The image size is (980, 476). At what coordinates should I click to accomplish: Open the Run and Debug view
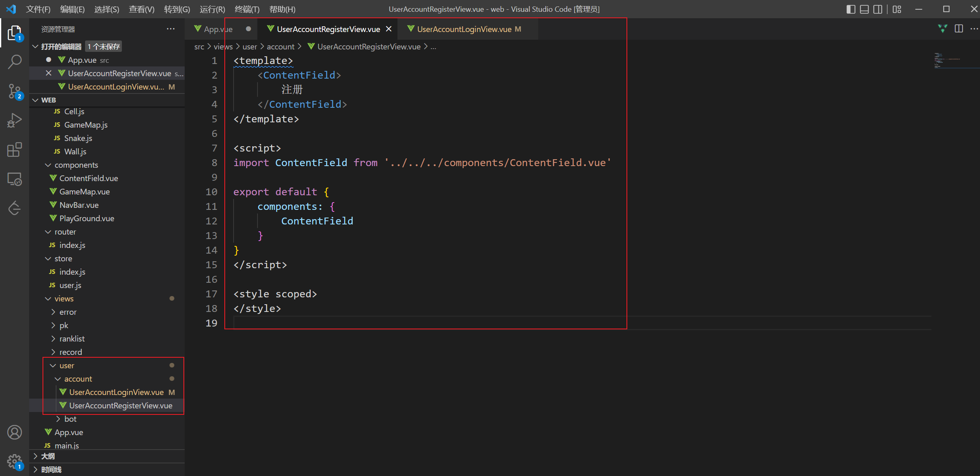(15, 120)
